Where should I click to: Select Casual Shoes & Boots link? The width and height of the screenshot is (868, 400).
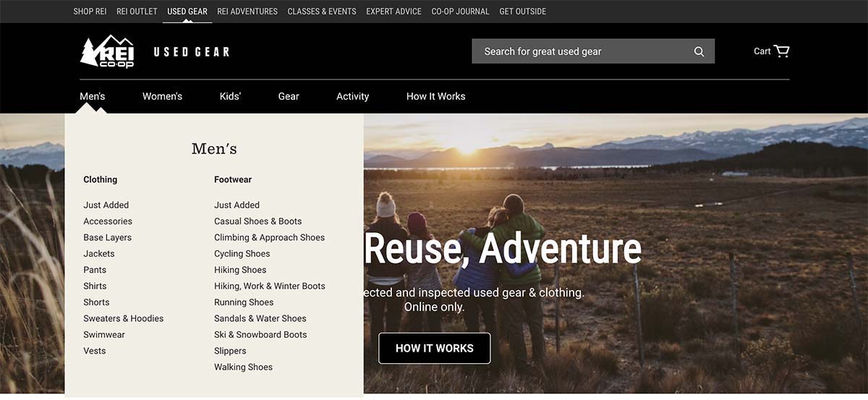coord(258,221)
